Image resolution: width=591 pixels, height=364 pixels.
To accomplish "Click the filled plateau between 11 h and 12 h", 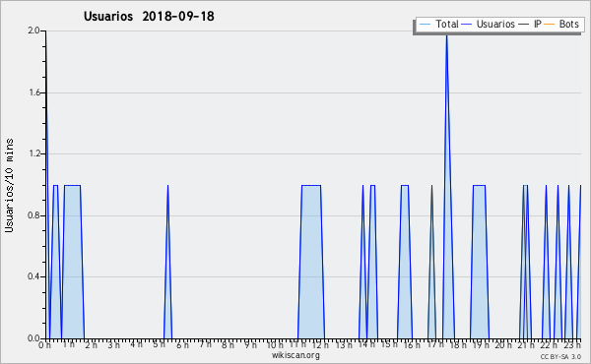I will (x=311, y=262).
